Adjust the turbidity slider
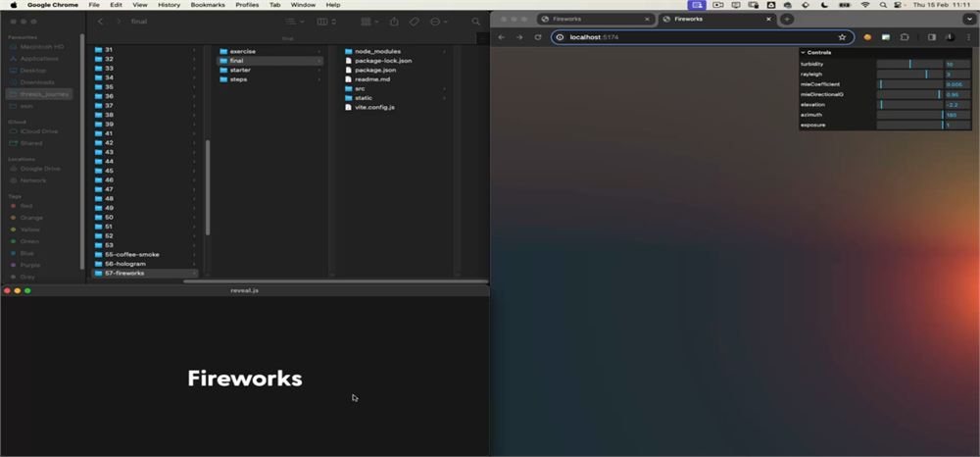980x457 pixels. tap(909, 64)
